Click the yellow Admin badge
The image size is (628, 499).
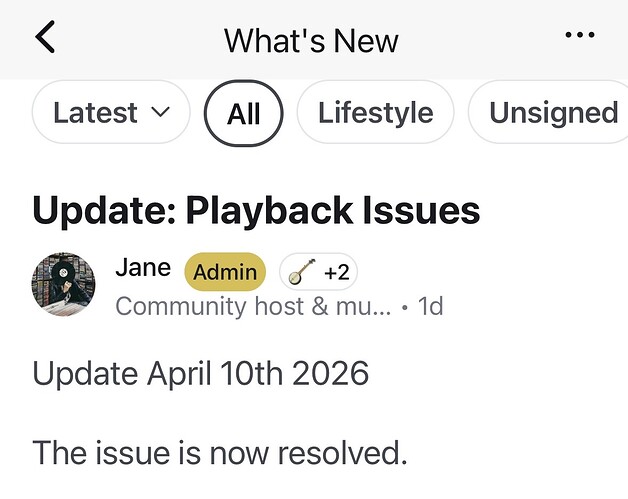[225, 272]
